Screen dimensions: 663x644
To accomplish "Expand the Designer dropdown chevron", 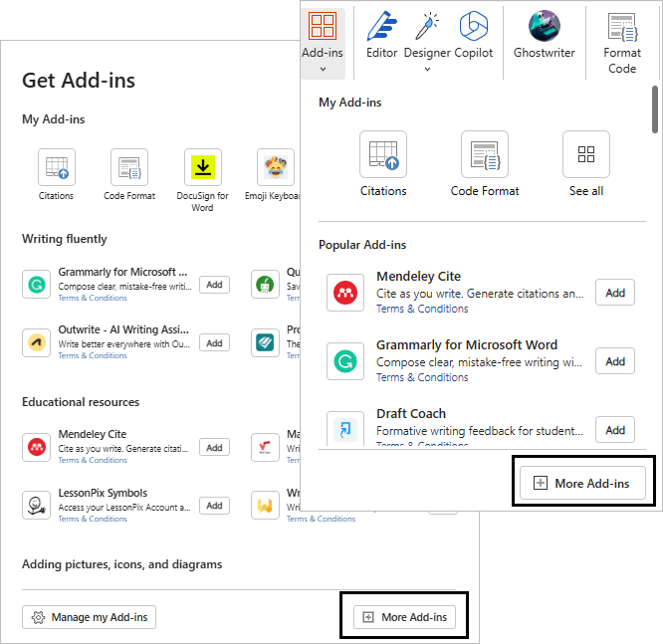I will pos(427,69).
